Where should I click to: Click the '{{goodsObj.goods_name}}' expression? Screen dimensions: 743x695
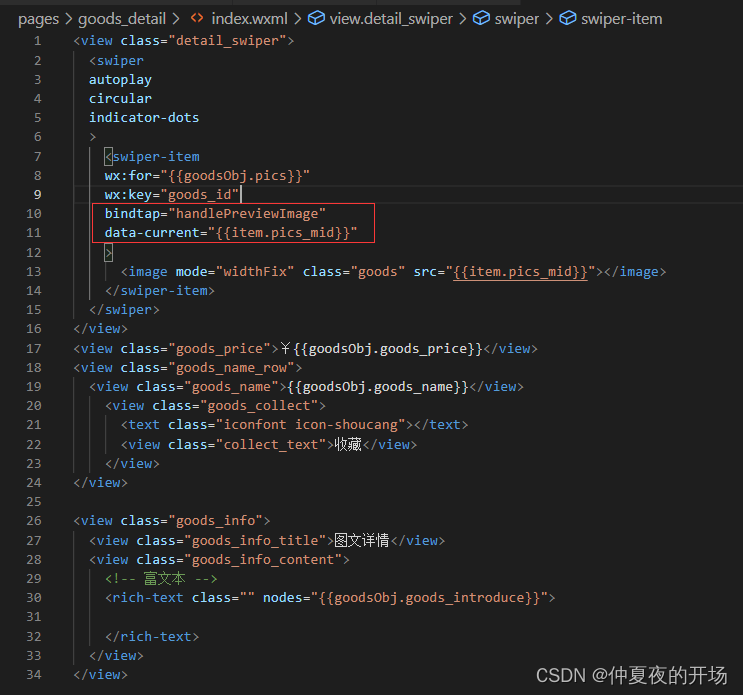(378, 387)
